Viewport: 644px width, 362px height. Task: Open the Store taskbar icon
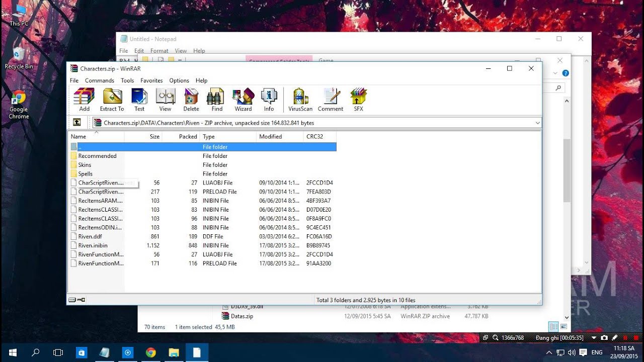[82, 352]
